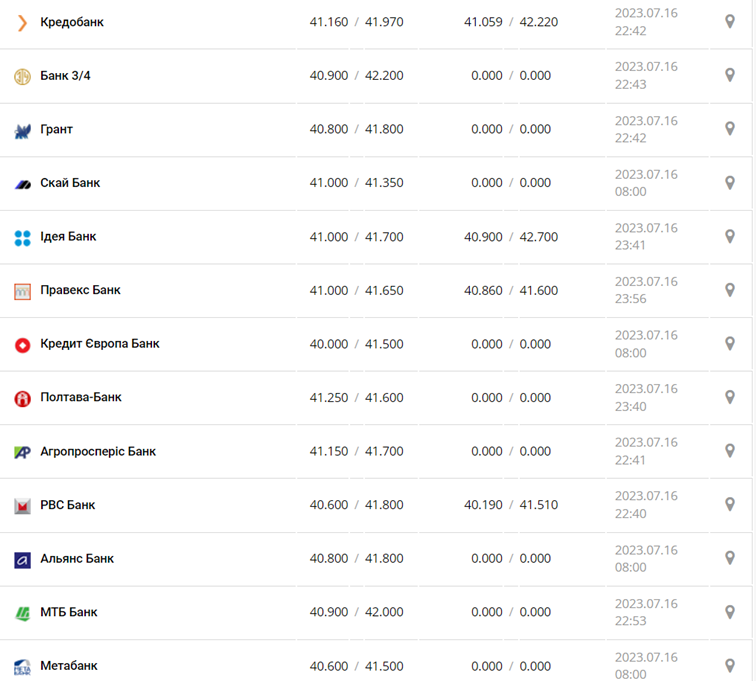Click the РВС Банк map pin icon
Screen dimensions: 756x681
pos(730,505)
